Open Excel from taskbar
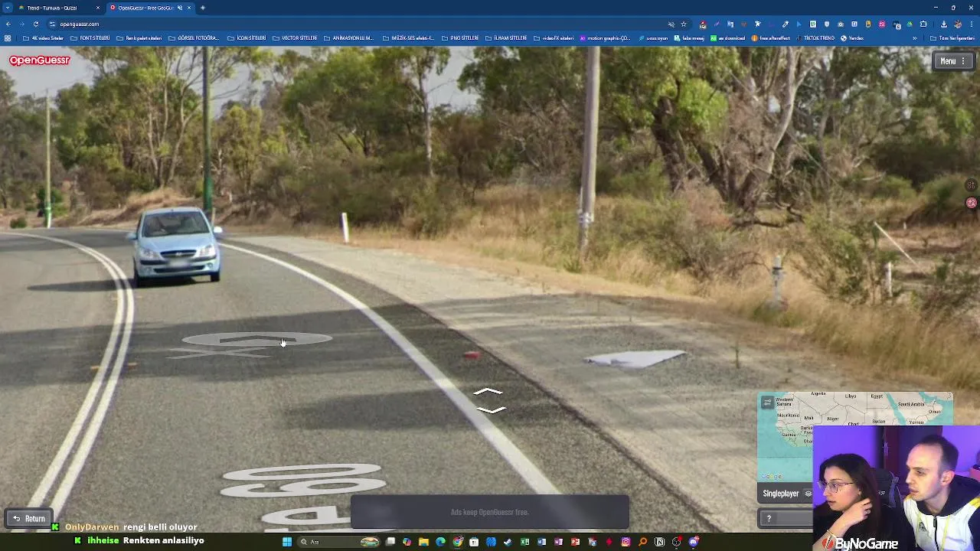Viewport: 980px width, 551px height. [x=524, y=542]
